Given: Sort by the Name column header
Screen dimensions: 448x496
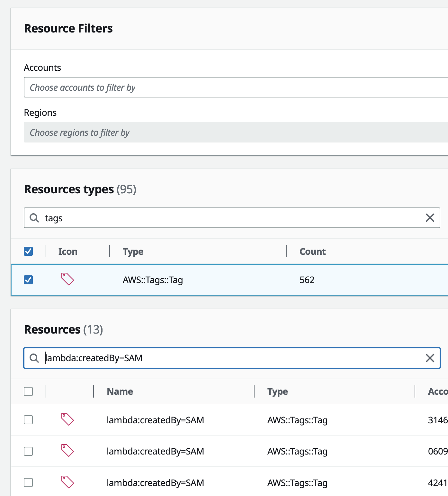Looking at the screenshot, I should pyautogui.click(x=120, y=391).
